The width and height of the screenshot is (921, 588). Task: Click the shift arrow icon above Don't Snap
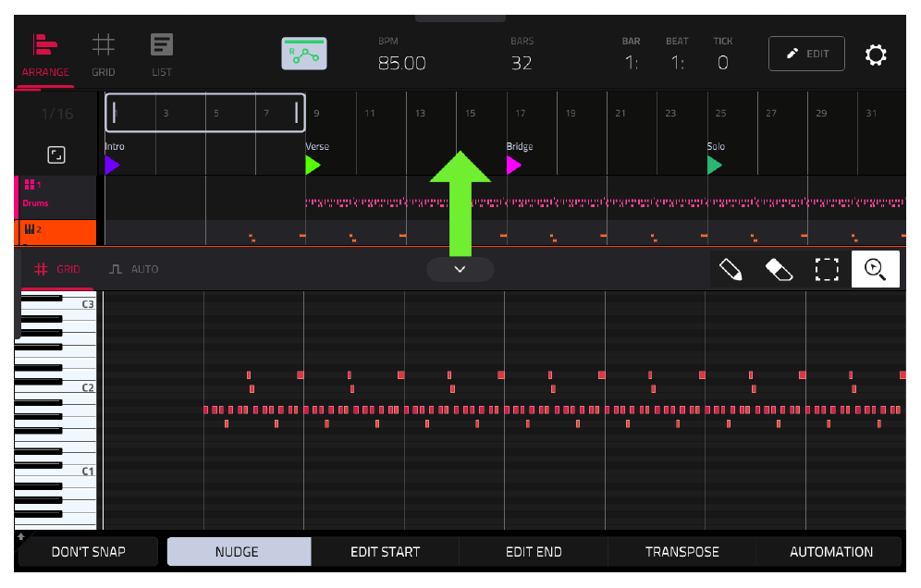21,535
